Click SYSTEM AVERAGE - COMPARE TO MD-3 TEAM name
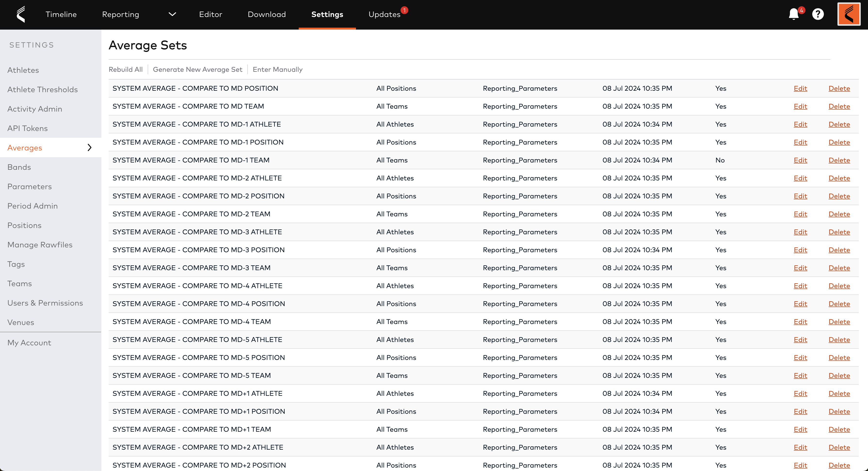868x471 pixels. tap(191, 268)
